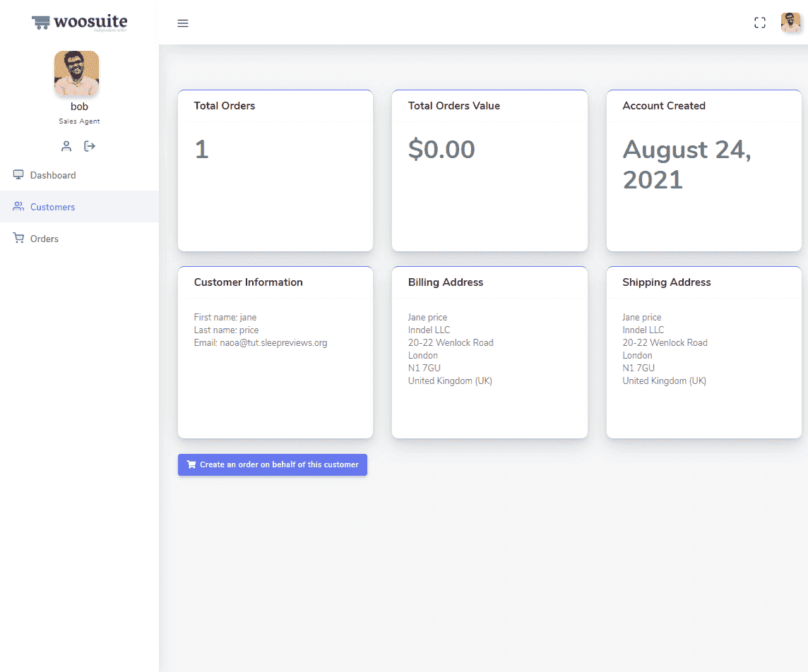
Task: Go to the Dashboard menu item
Action: pos(53,175)
